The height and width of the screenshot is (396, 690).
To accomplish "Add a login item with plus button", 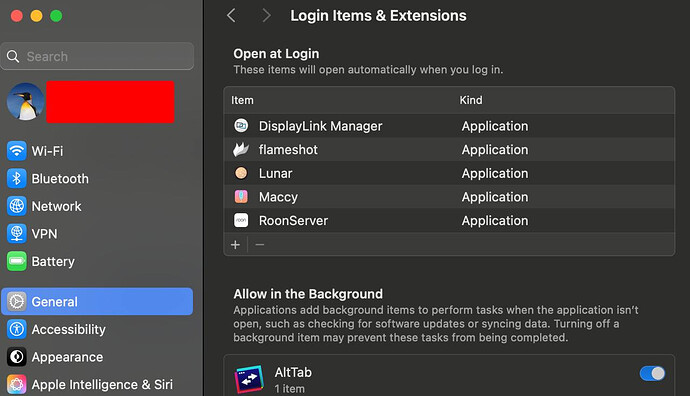I will 235,245.
